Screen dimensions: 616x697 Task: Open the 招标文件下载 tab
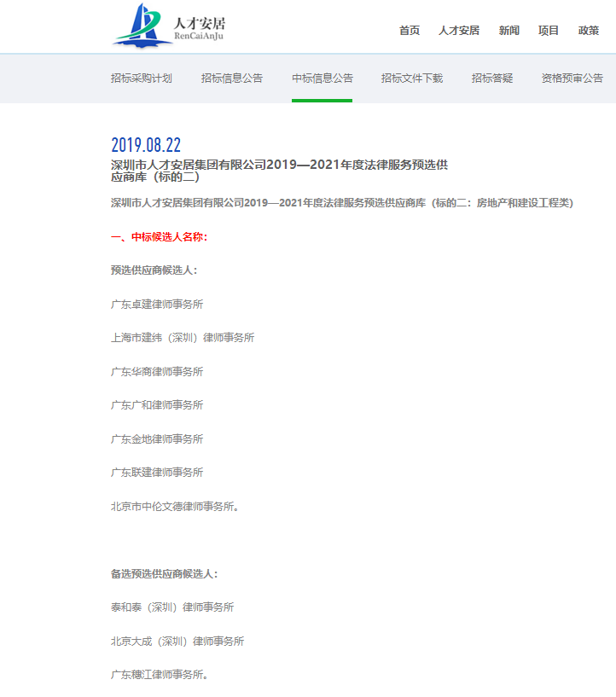click(x=412, y=78)
